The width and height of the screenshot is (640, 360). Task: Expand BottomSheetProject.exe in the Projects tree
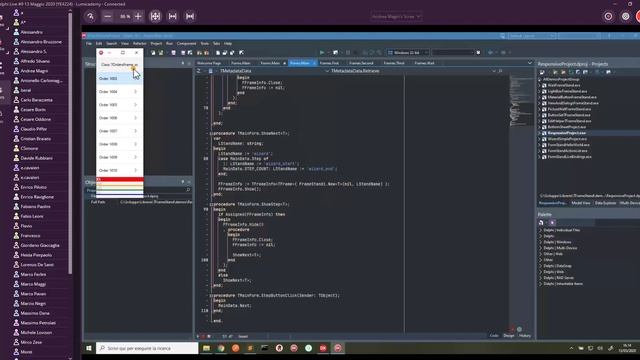pos(539,127)
